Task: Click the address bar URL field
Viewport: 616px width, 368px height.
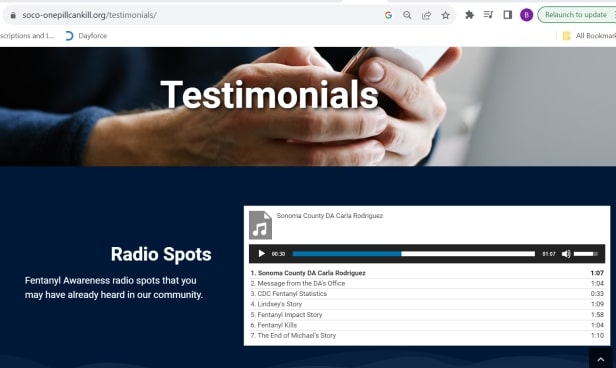Action: (x=196, y=15)
